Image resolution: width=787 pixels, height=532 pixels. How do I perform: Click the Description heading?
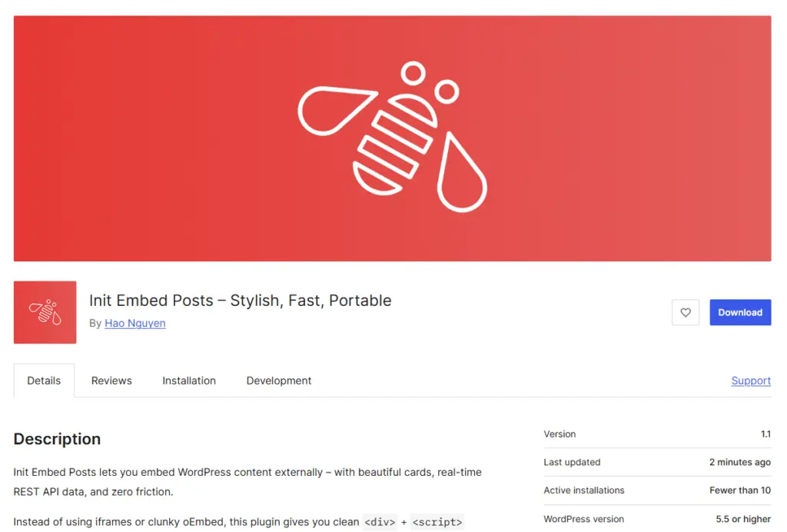57,439
